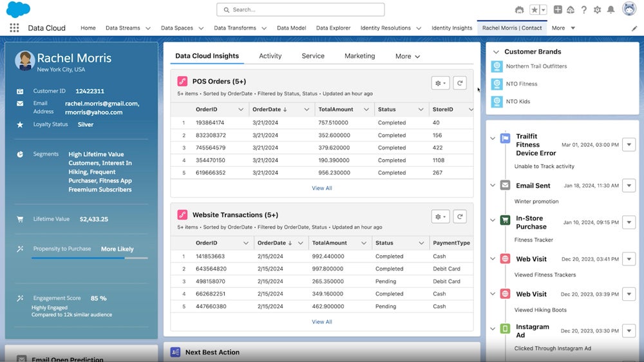
Task: Open the Data Explorer nav tab
Action: 333,28
